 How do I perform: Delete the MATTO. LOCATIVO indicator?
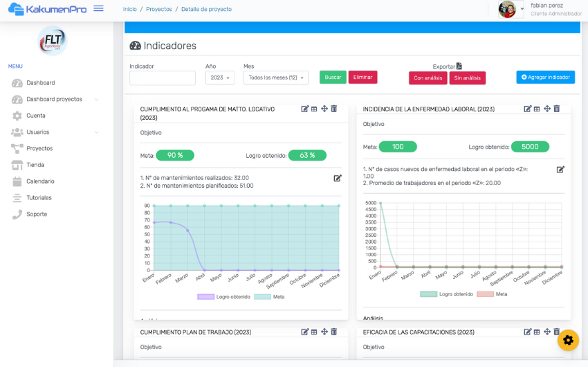pos(333,109)
